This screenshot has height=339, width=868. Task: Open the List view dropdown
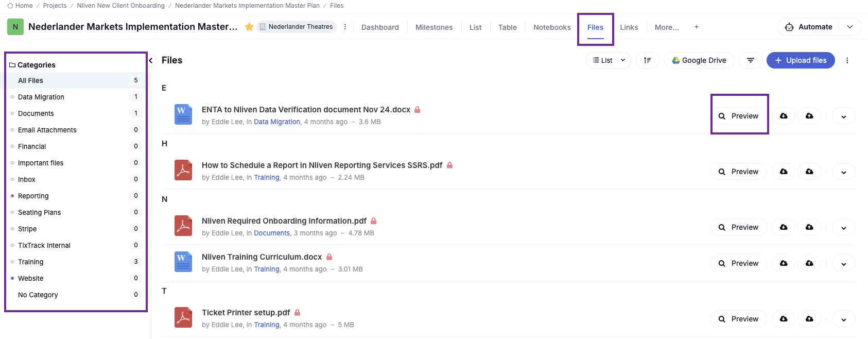609,60
